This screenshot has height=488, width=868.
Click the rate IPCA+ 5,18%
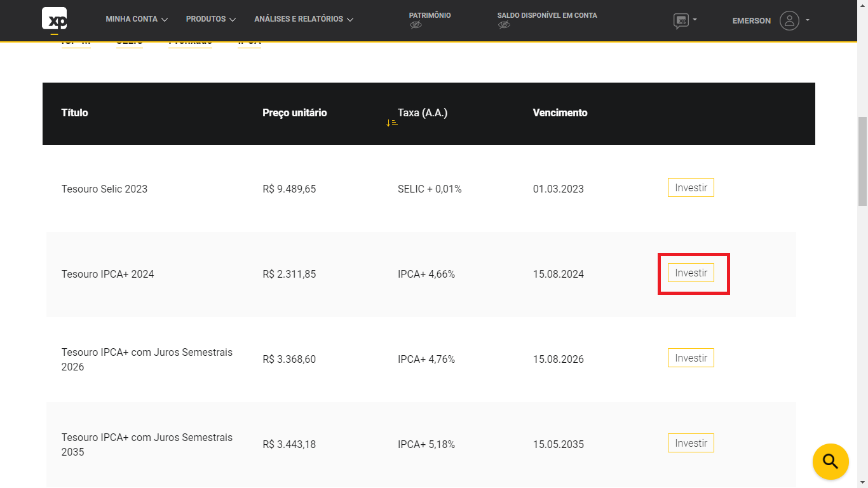click(x=426, y=444)
